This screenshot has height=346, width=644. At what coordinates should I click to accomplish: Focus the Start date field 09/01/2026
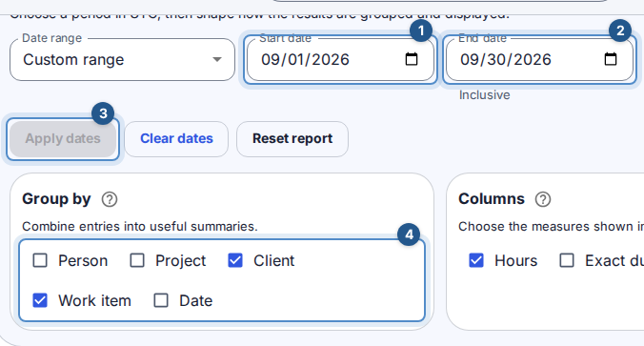[340, 60]
